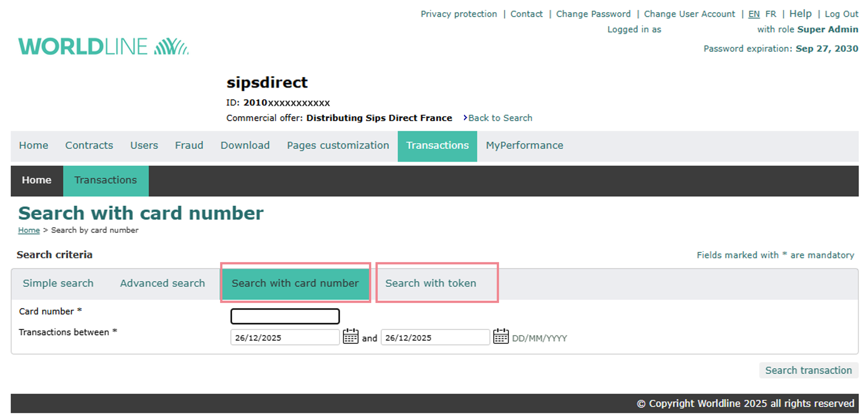This screenshot has width=868, height=420.
Task: Click the Search transaction button
Action: 808,370
